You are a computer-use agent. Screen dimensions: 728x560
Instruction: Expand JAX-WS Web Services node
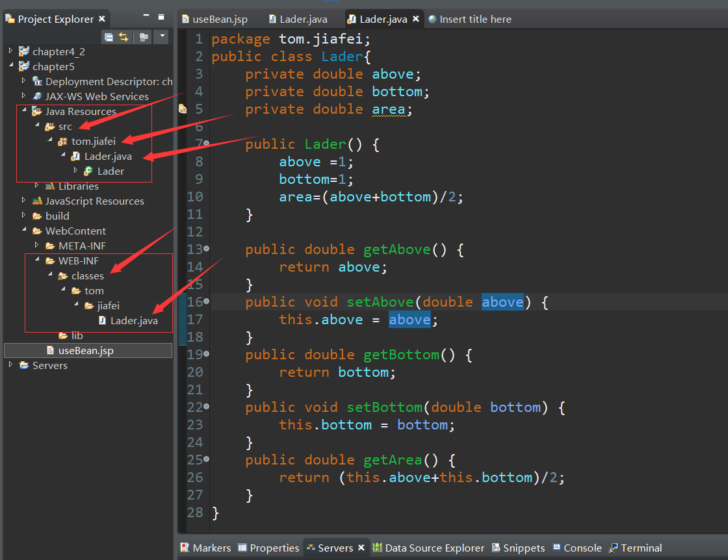click(23, 95)
